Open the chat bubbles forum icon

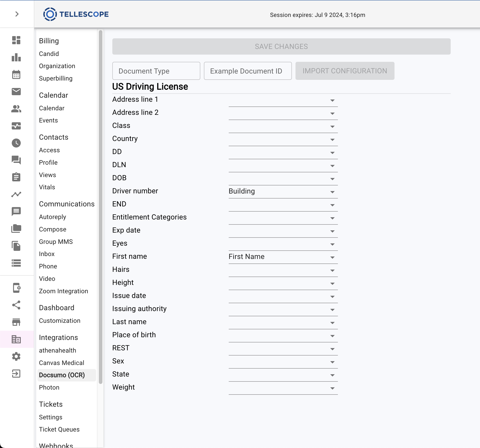(16, 160)
